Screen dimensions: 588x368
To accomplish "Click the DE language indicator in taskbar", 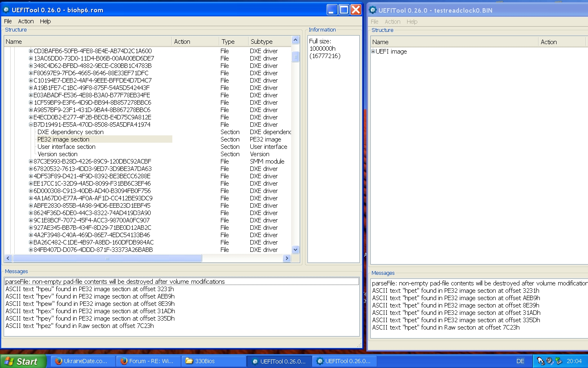I will pyautogui.click(x=520, y=361).
